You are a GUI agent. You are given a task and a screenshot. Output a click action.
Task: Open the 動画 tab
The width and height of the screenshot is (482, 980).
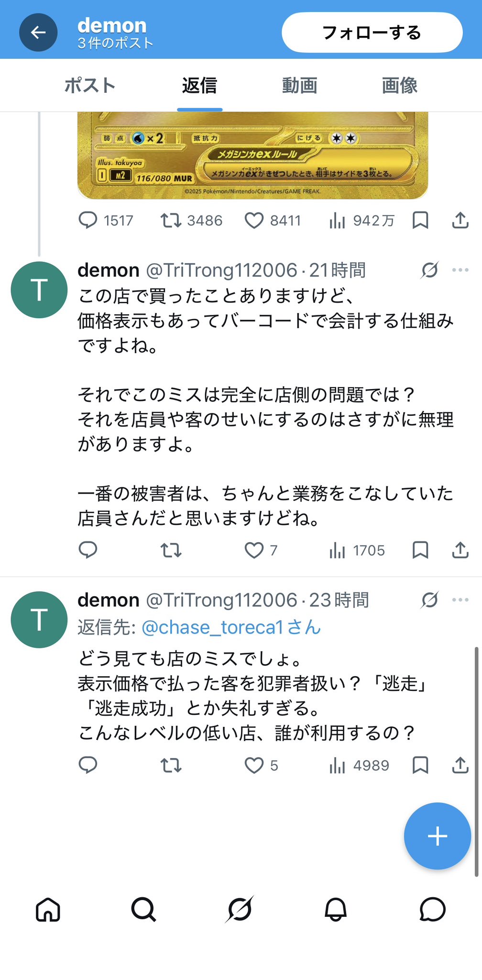pos(299,86)
